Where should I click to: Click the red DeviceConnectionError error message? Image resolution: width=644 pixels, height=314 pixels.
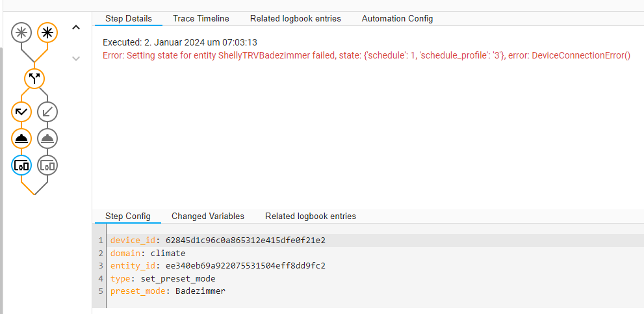click(367, 55)
